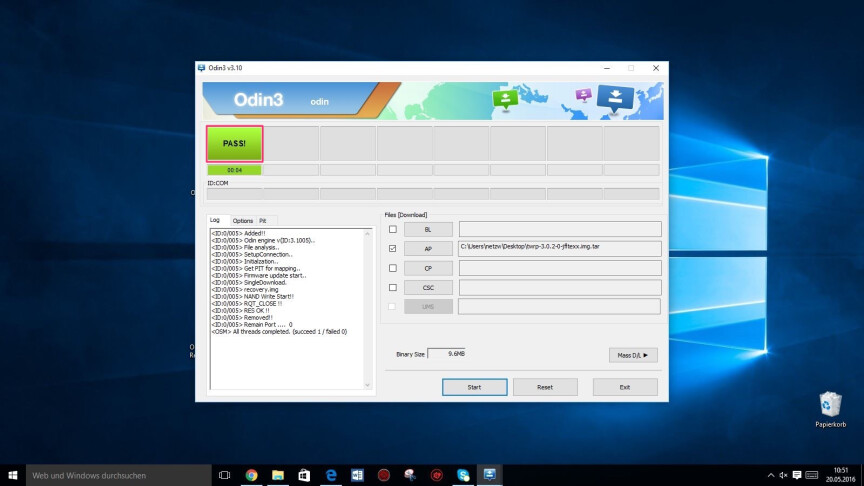Screen dimensions: 864x486
Task: Uncheck the AP file checkbox
Action: click(392, 248)
